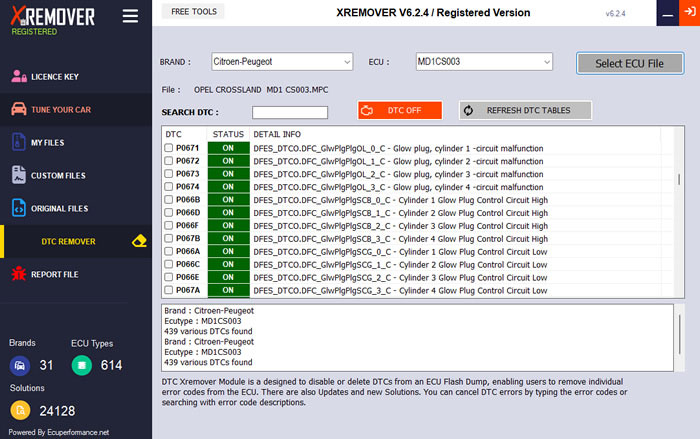Click the yellow eraser icon beside DTC Remover
Image resolution: width=700 pixels, height=439 pixels.
point(139,241)
